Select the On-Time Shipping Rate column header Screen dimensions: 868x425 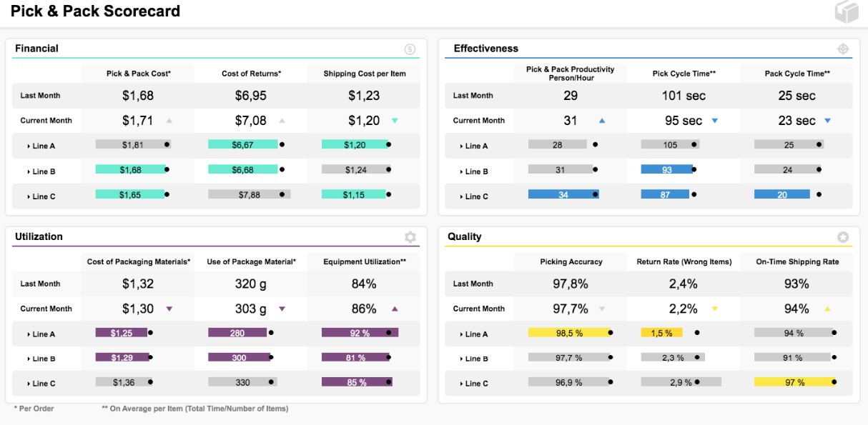(797, 262)
